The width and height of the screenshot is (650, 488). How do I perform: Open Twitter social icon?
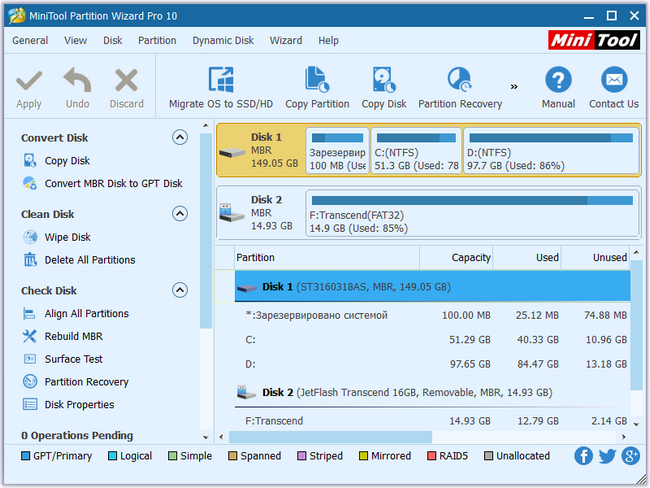coord(607,456)
